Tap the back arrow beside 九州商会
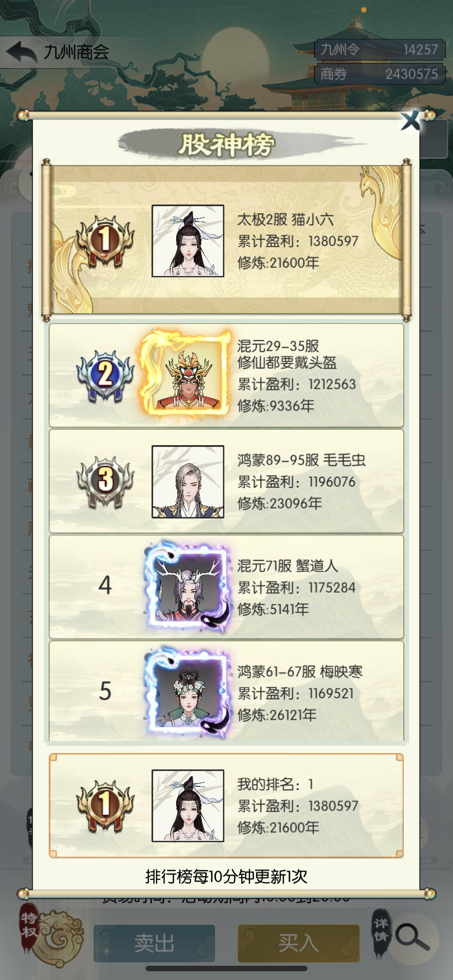Screen dimensions: 453x980 click(21, 52)
